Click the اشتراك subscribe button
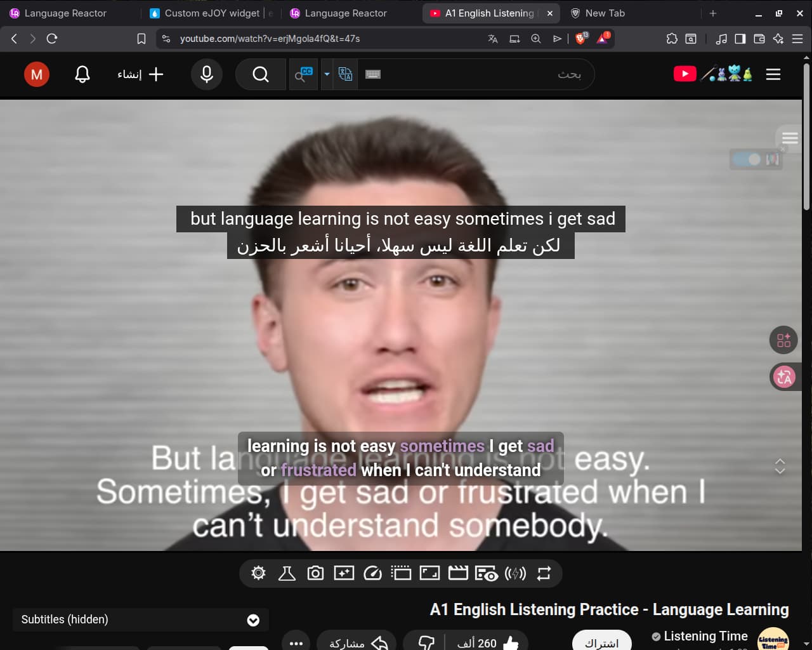 pos(601,642)
